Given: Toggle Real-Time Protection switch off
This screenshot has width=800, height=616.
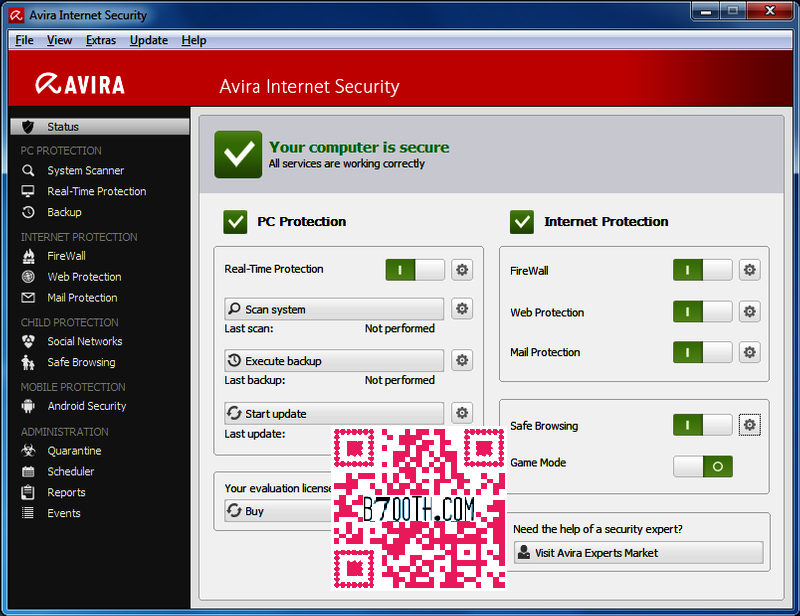Looking at the screenshot, I should [x=415, y=269].
